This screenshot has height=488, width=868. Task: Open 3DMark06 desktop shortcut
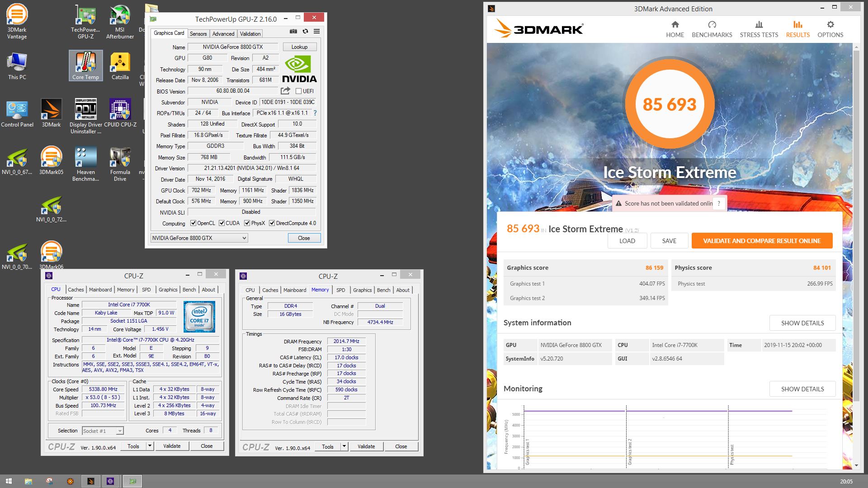coord(51,256)
